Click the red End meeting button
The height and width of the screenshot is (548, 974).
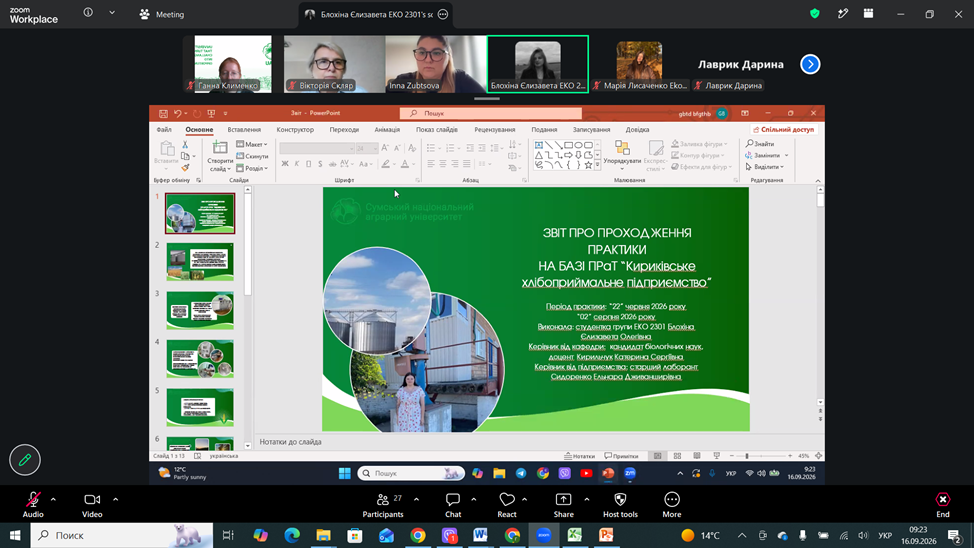(x=943, y=505)
